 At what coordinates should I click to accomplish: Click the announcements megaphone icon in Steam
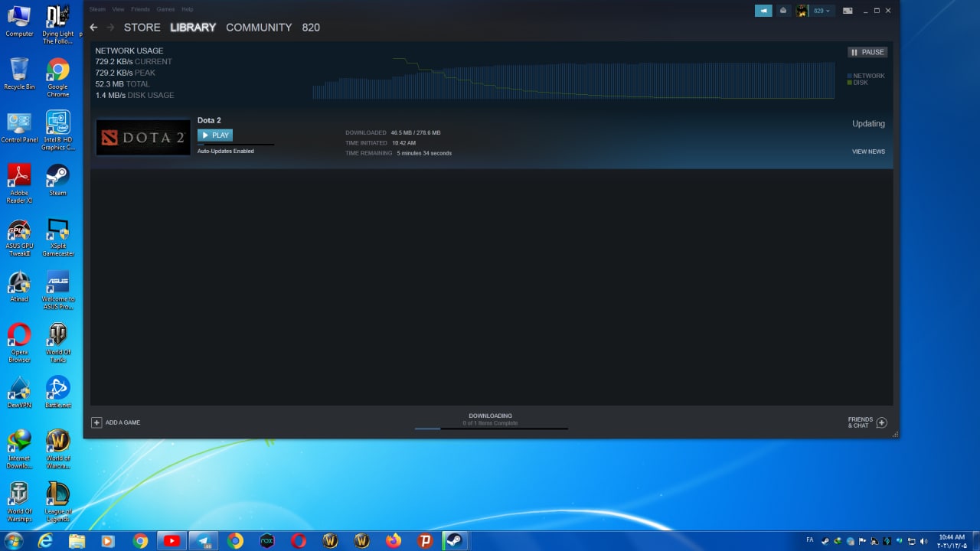pyautogui.click(x=763, y=11)
